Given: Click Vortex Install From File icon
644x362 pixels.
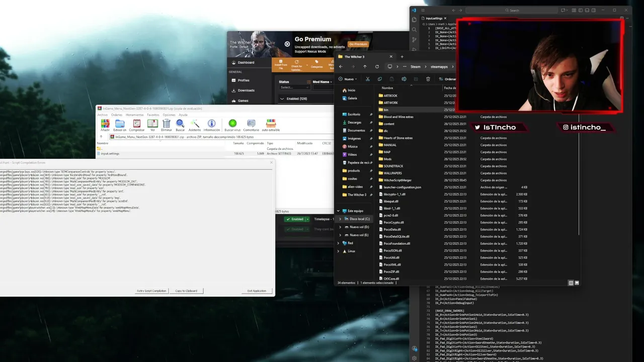Looking at the screenshot, I should tap(281, 64).
